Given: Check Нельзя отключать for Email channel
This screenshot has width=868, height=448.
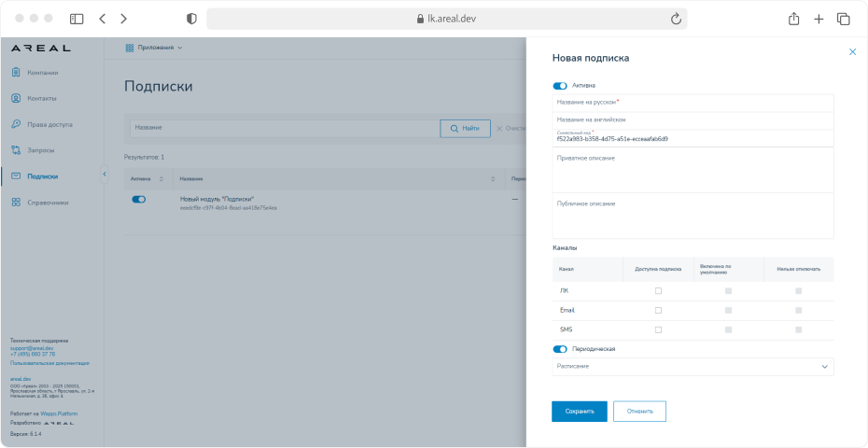Looking at the screenshot, I should tap(799, 311).
